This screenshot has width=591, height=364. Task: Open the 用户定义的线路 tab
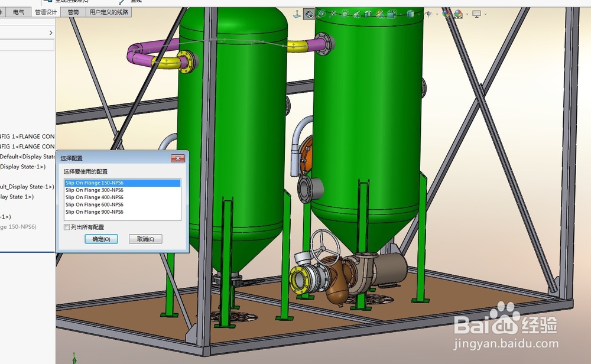click(109, 12)
